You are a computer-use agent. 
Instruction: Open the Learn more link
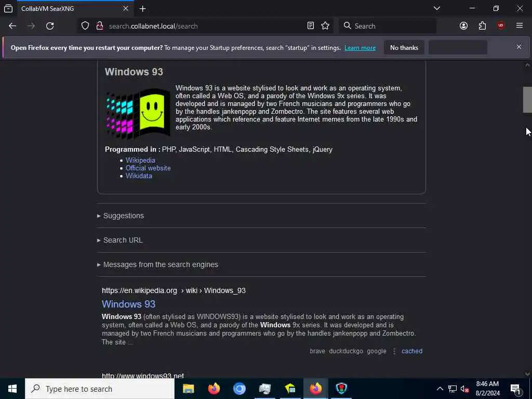coord(360,48)
